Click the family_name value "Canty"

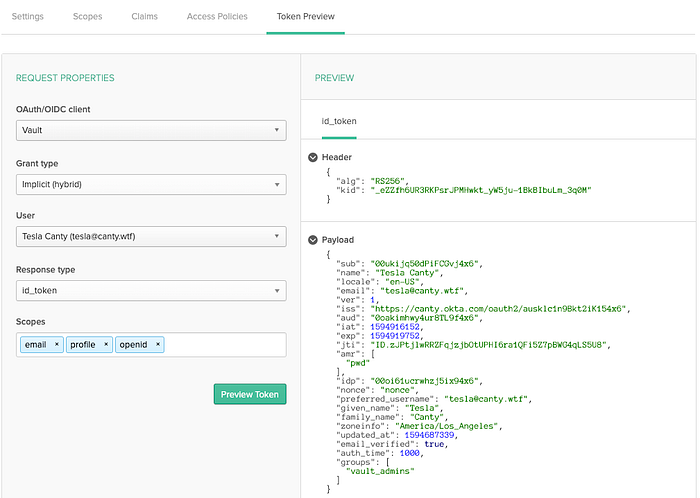427,417
